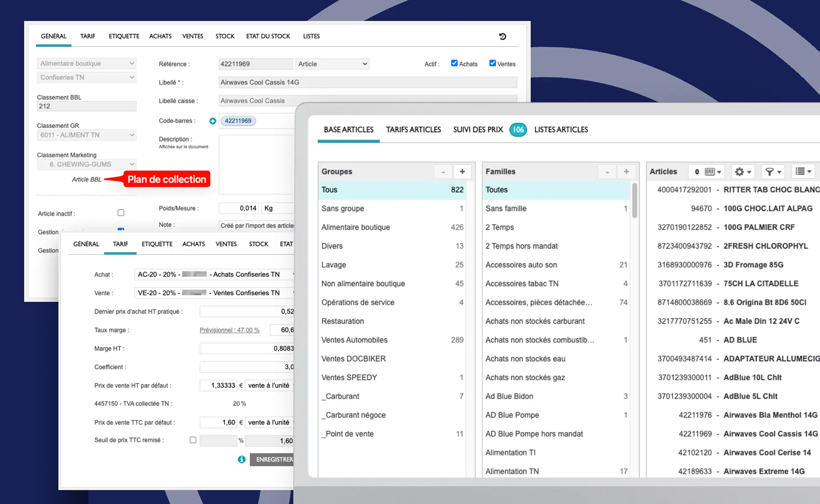This screenshot has height=504, width=820.
Task: Open the Article type dropdown
Action: 332,64
